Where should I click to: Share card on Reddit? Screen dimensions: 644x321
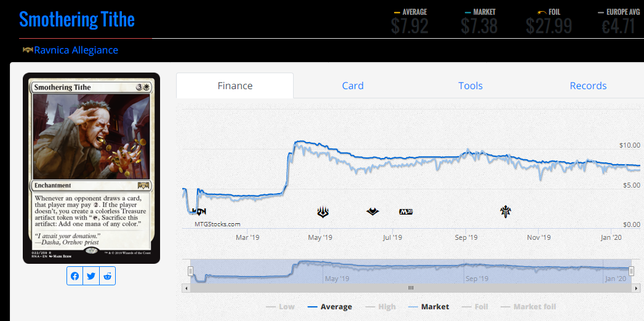pyautogui.click(x=108, y=276)
